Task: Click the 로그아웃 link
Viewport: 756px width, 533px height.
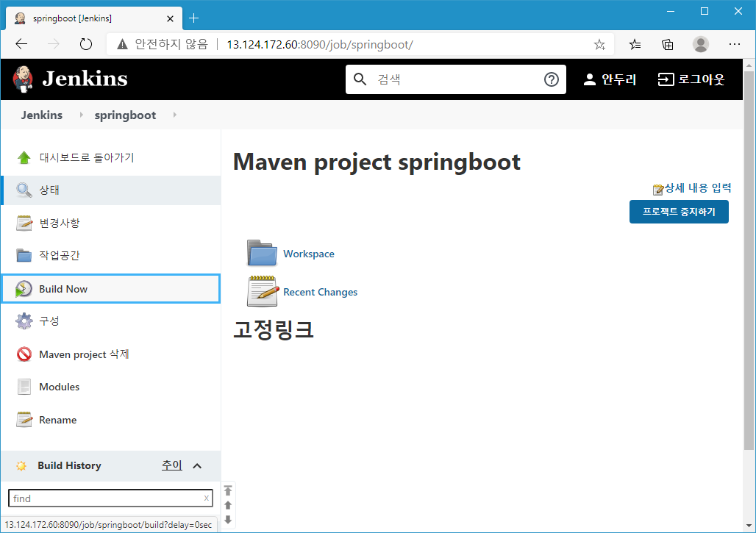Action: (x=701, y=79)
